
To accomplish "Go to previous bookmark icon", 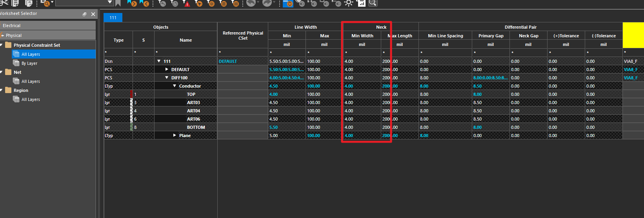I will (x=144, y=3).
